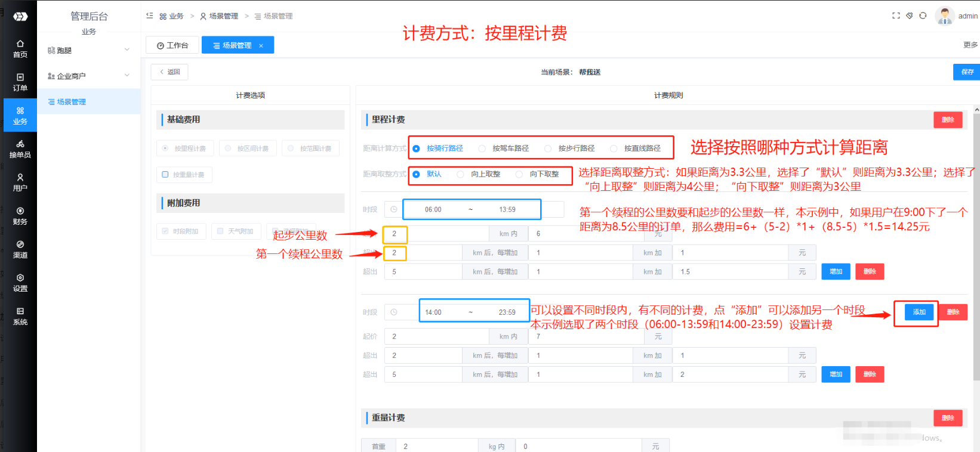Open the 订单 orders icon in sidebar
Image resolution: width=980 pixels, height=452 pixels.
[x=20, y=82]
